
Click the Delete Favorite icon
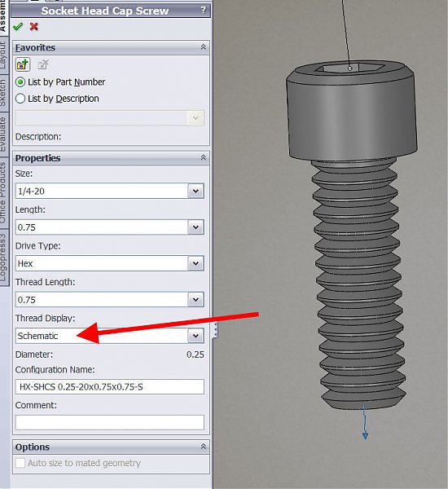tap(43, 64)
